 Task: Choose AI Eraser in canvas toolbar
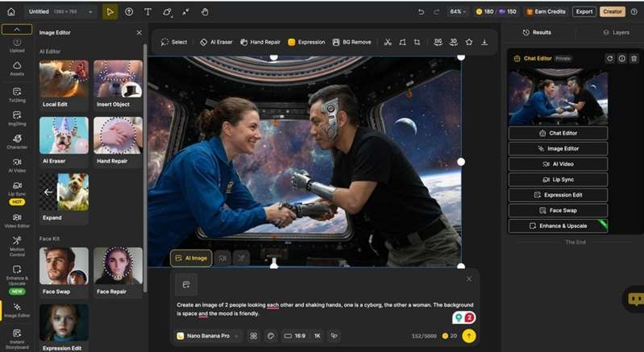pos(216,42)
